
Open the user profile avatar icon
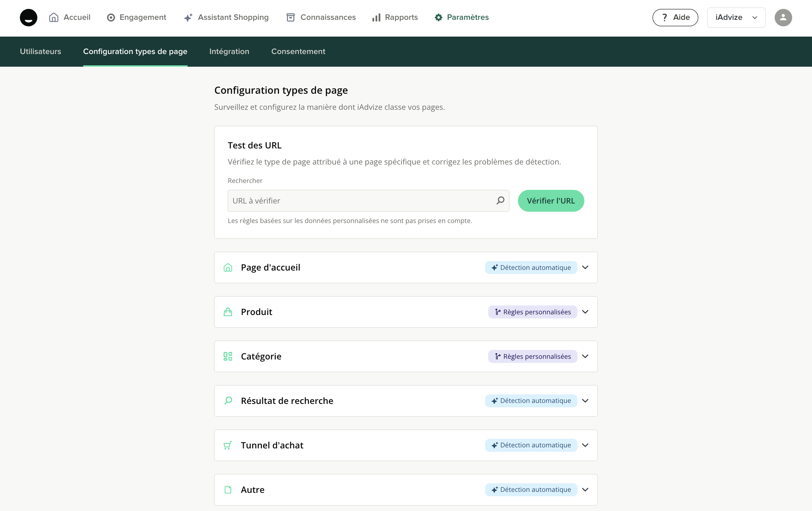click(783, 17)
